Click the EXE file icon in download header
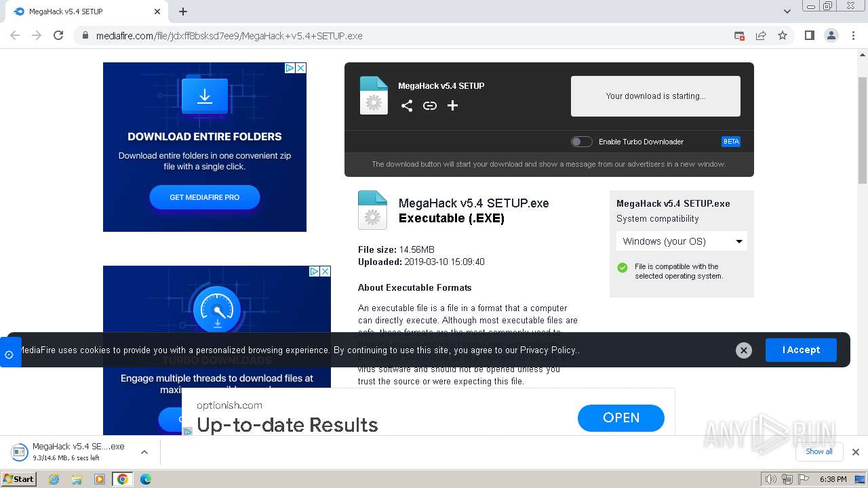Screen dimensions: 868x488 374,96
